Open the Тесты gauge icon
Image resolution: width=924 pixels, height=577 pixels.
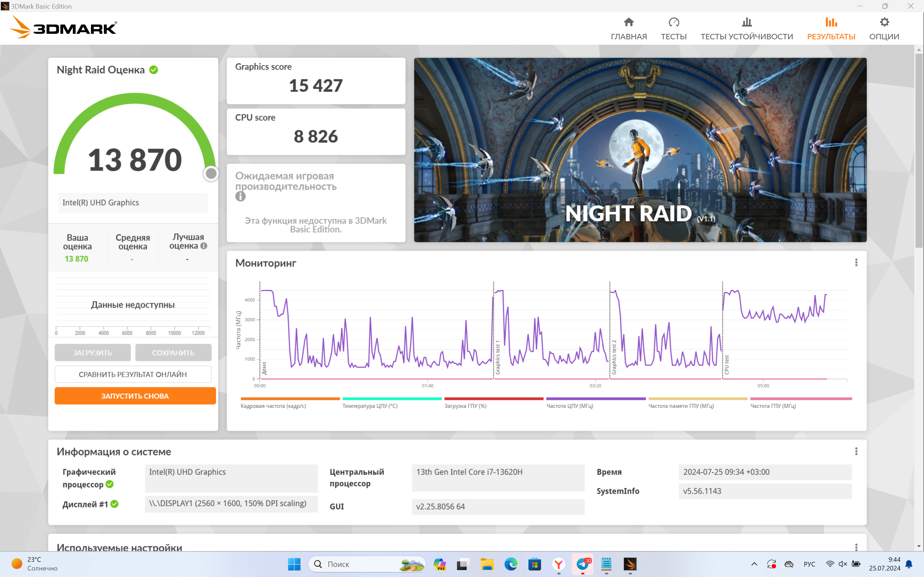coord(674,22)
